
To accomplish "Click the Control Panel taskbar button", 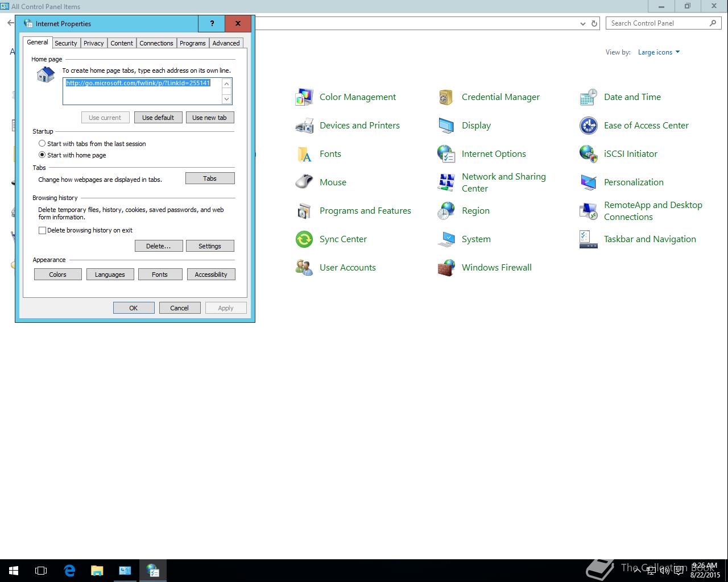I will click(125, 571).
